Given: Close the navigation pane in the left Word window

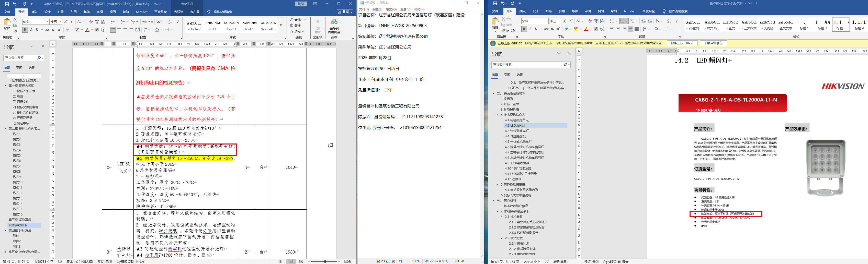Looking at the screenshot, I should tap(43, 46).
